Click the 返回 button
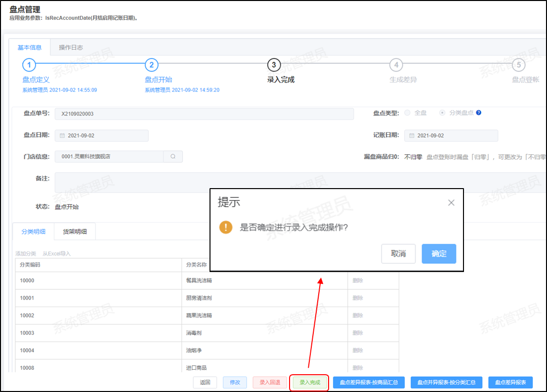 click(205, 382)
